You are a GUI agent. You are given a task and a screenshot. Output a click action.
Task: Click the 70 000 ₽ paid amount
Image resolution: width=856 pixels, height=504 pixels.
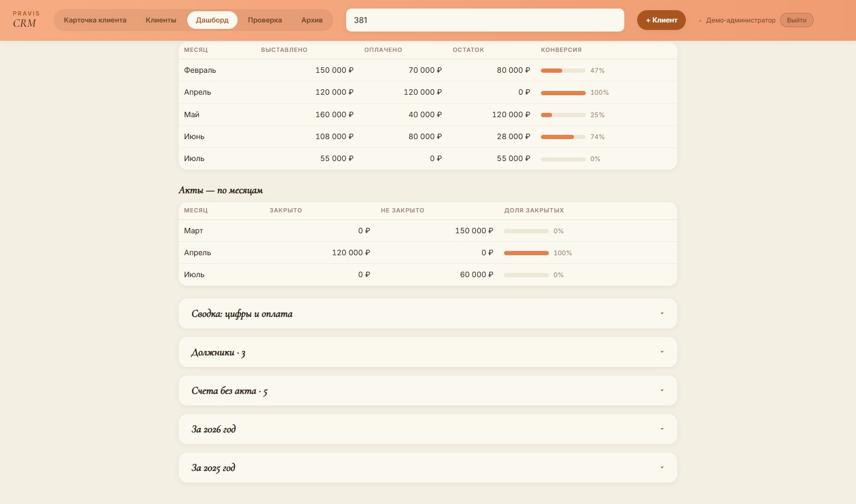[425, 70]
